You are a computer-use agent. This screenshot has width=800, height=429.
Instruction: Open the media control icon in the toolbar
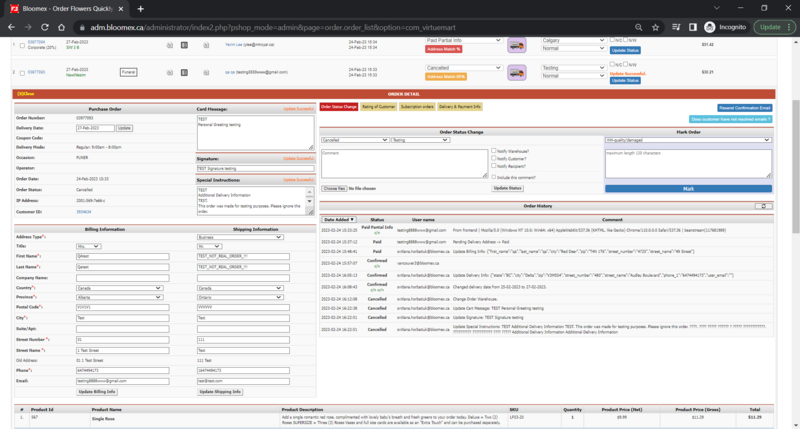[x=676, y=27]
